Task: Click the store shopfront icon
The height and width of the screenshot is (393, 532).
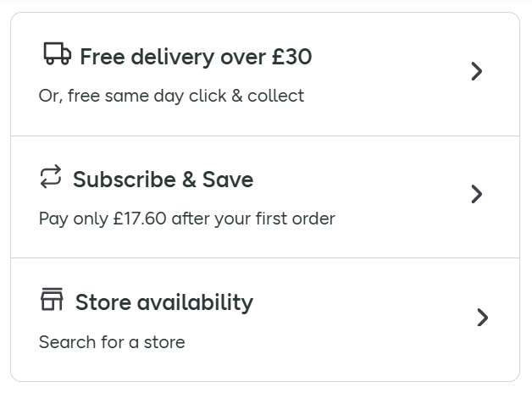Action: pos(52,299)
